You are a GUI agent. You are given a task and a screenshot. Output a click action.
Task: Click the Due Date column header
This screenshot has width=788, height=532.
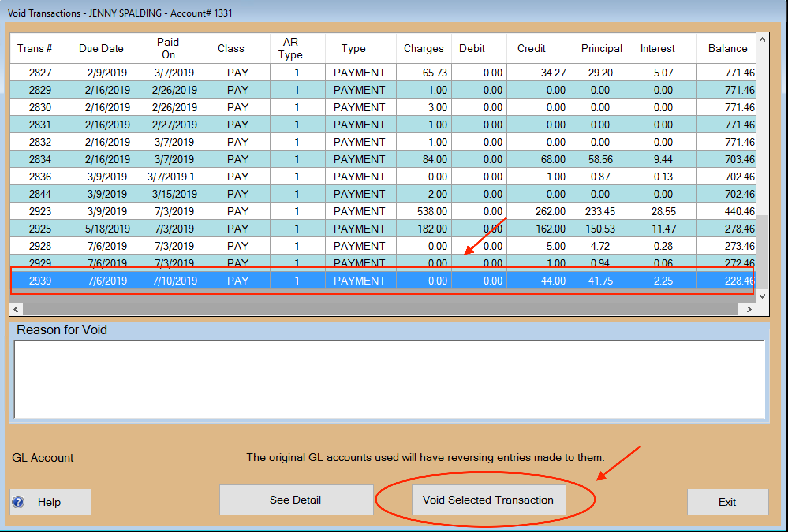point(101,48)
